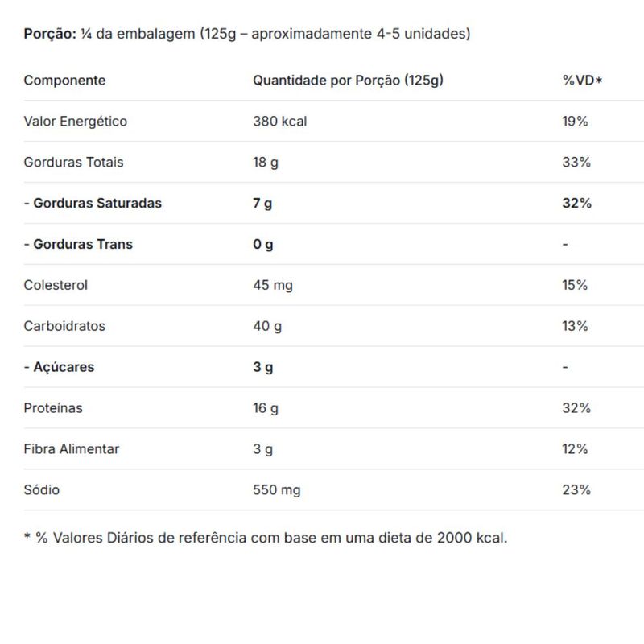Select the 'Carboidratos' row label

pyautogui.click(x=64, y=327)
